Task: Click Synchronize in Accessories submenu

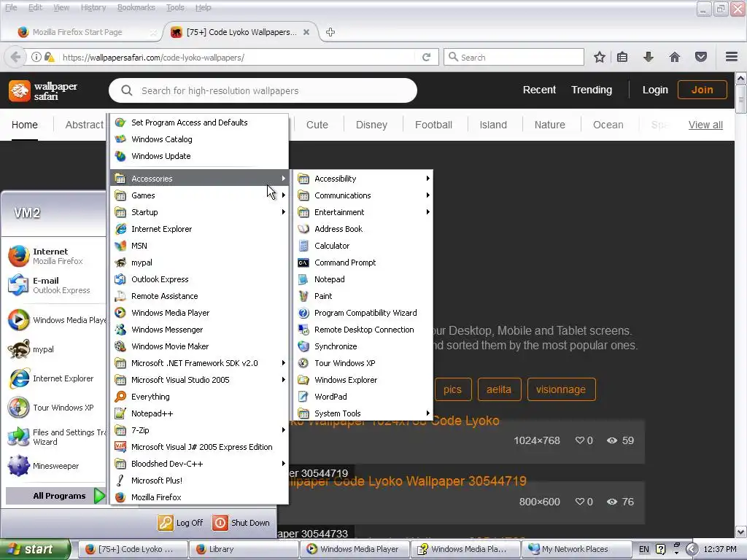Action: (363, 346)
